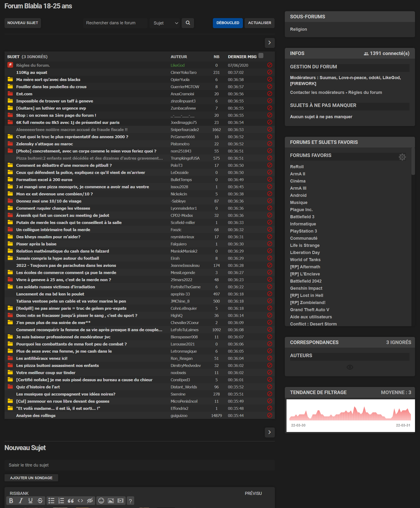Click the AUTEUR column header
This screenshot has height=508, width=420.
(x=179, y=56)
